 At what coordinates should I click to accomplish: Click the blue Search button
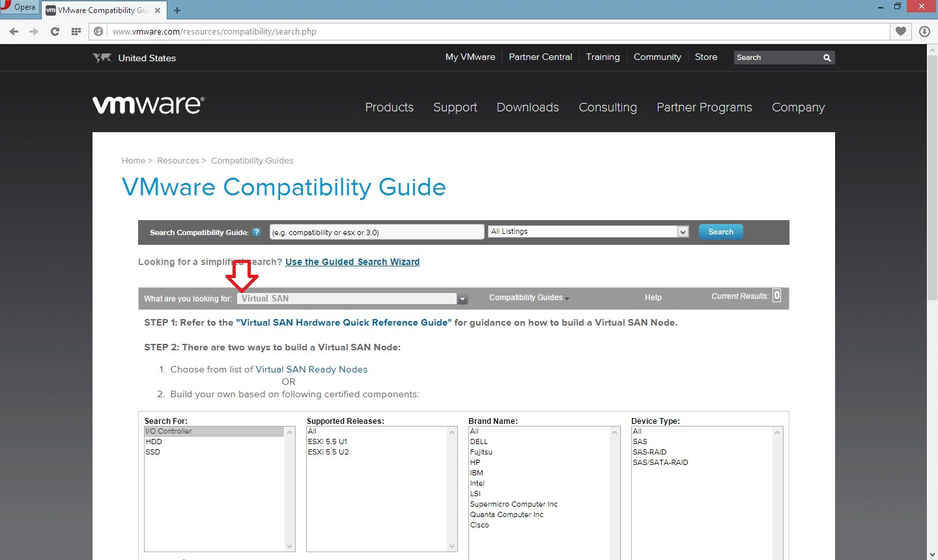pyautogui.click(x=721, y=232)
